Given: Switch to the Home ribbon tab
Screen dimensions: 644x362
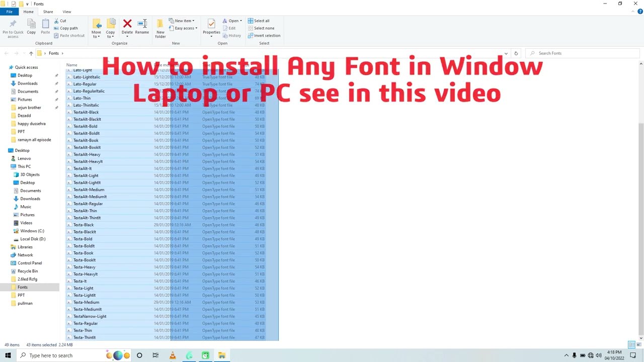Looking at the screenshot, I should (x=28, y=12).
